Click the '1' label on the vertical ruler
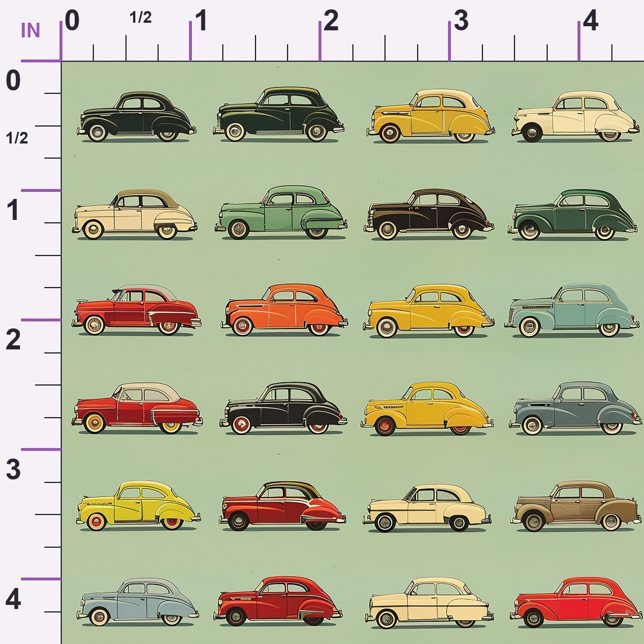Image resolution: width=644 pixels, height=644 pixels. pyautogui.click(x=13, y=210)
